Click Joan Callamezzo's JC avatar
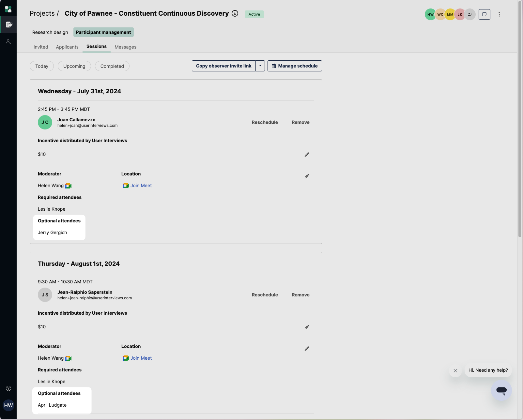Image resolution: width=523 pixels, height=420 pixels. (45, 122)
